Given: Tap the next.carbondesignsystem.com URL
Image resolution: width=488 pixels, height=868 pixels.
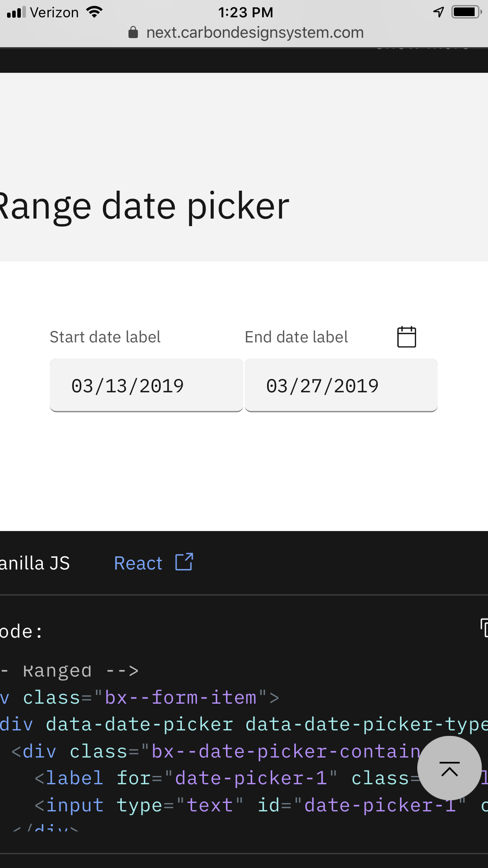Looking at the screenshot, I should [255, 33].
